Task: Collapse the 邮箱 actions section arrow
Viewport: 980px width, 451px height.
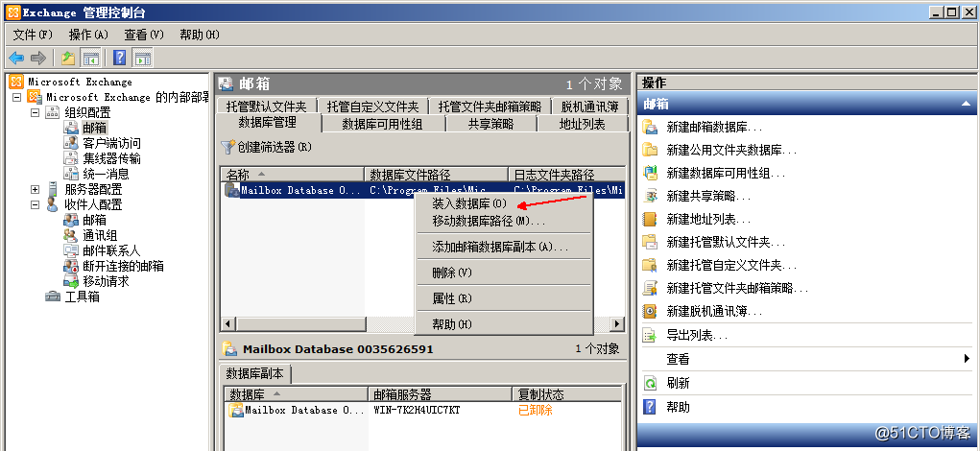Action: 966,104
